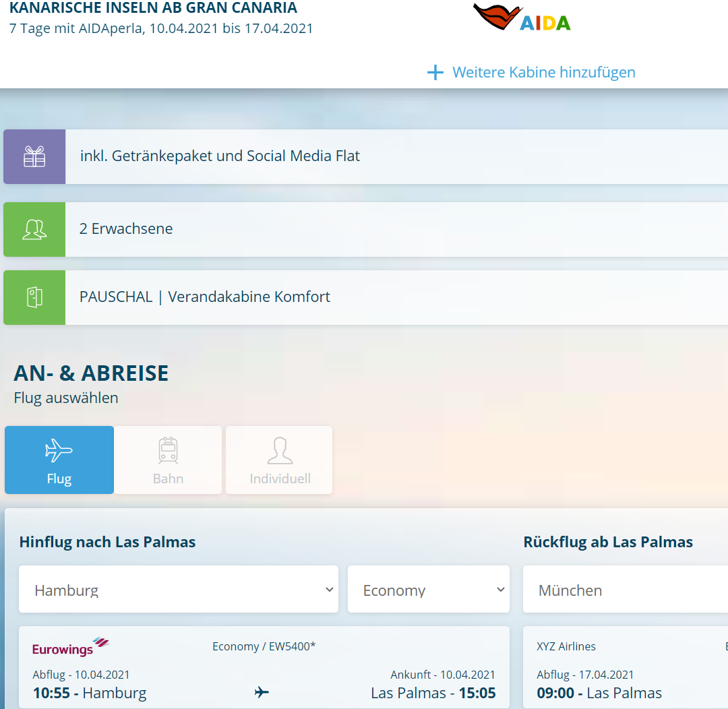This screenshot has width=728, height=709.
Task: Choose the Individuell travel option
Action: (x=280, y=460)
